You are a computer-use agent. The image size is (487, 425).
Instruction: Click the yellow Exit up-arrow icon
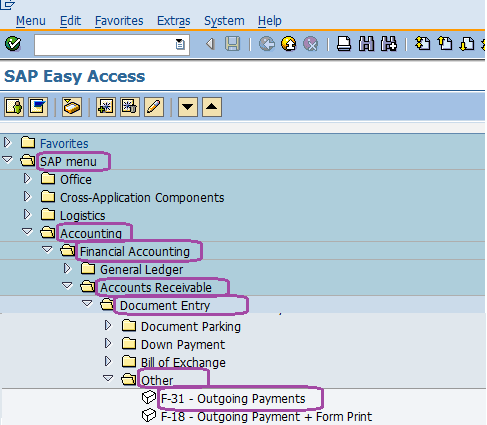pos(289,44)
